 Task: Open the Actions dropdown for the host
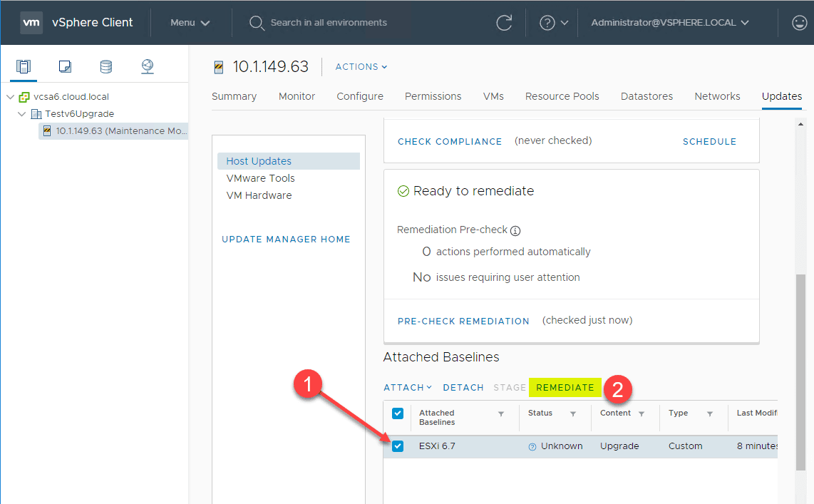(360, 66)
